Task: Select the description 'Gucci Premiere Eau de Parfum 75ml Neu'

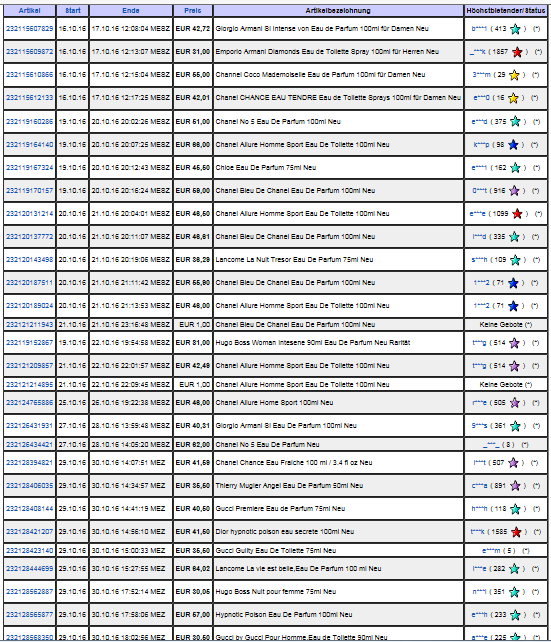Action: [x=280, y=509]
